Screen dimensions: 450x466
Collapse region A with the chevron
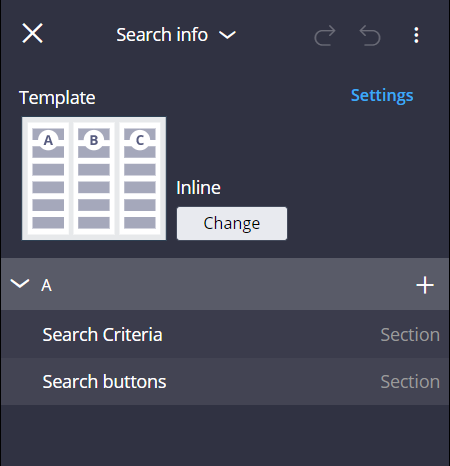point(20,284)
